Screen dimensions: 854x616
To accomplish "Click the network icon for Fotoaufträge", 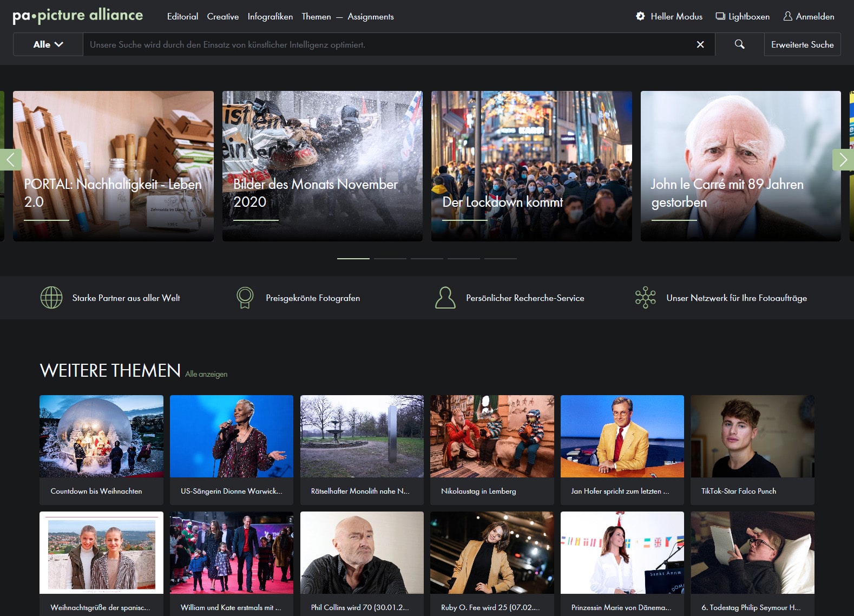I will (645, 298).
